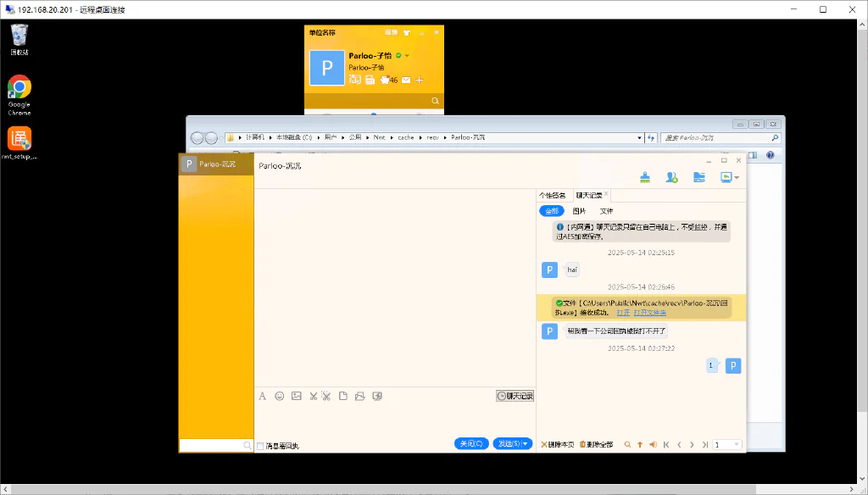
Task: Select the 全部 filter pill
Action: 552,211
